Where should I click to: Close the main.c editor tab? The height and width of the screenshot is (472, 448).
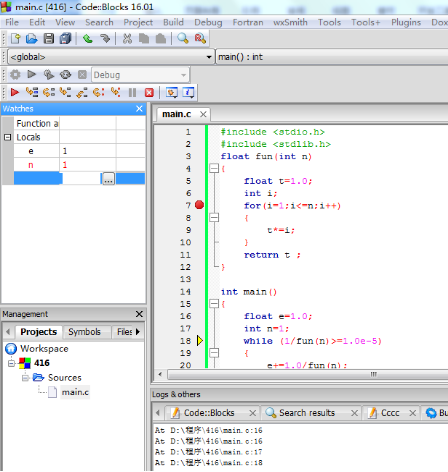pyautogui.click(x=203, y=114)
